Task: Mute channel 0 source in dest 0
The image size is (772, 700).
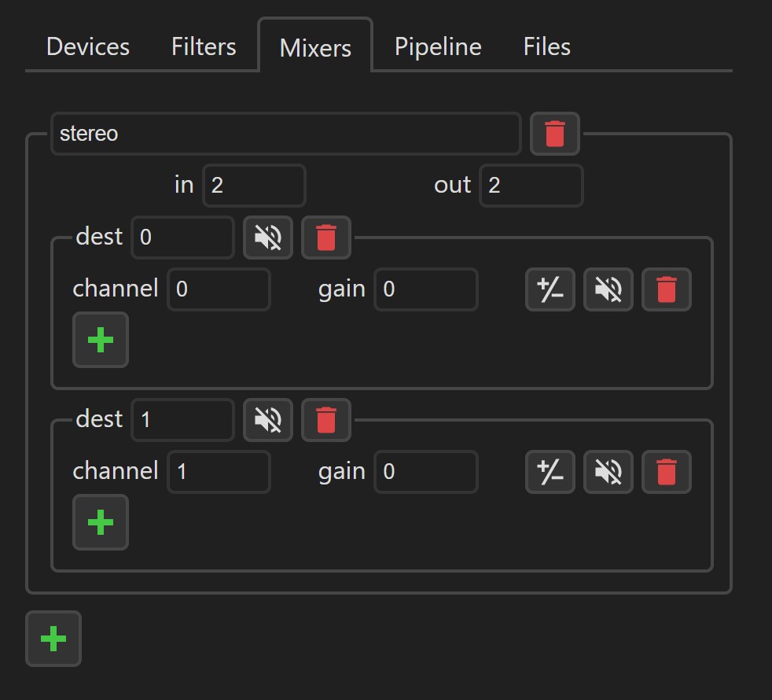Action: click(608, 289)
